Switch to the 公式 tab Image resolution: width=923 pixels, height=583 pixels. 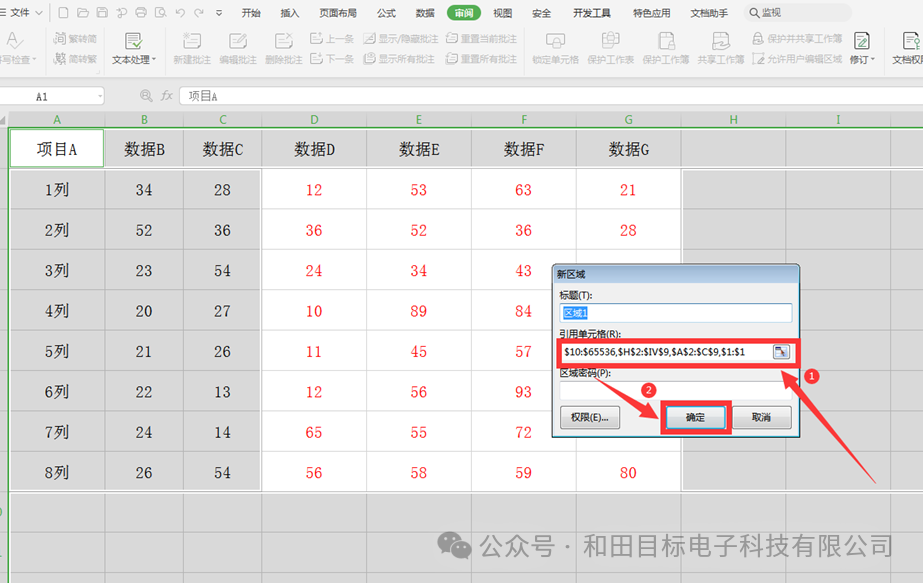(x=386, y=12)
